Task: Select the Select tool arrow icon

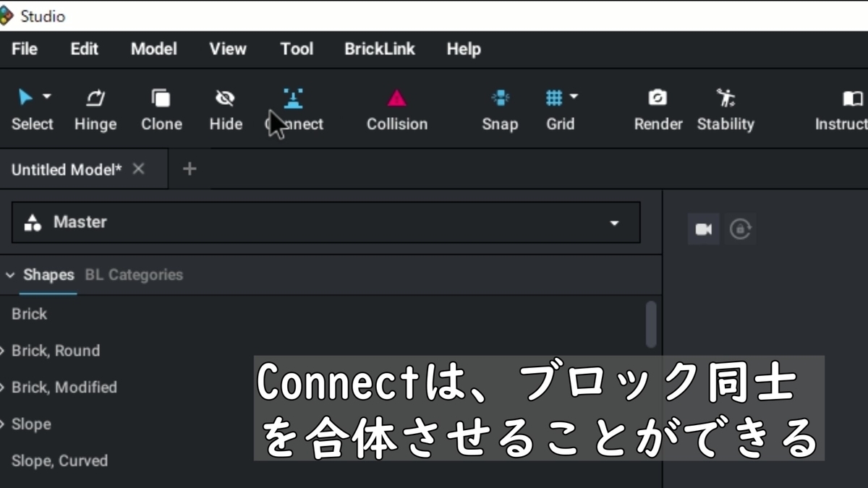Action: 25,97
